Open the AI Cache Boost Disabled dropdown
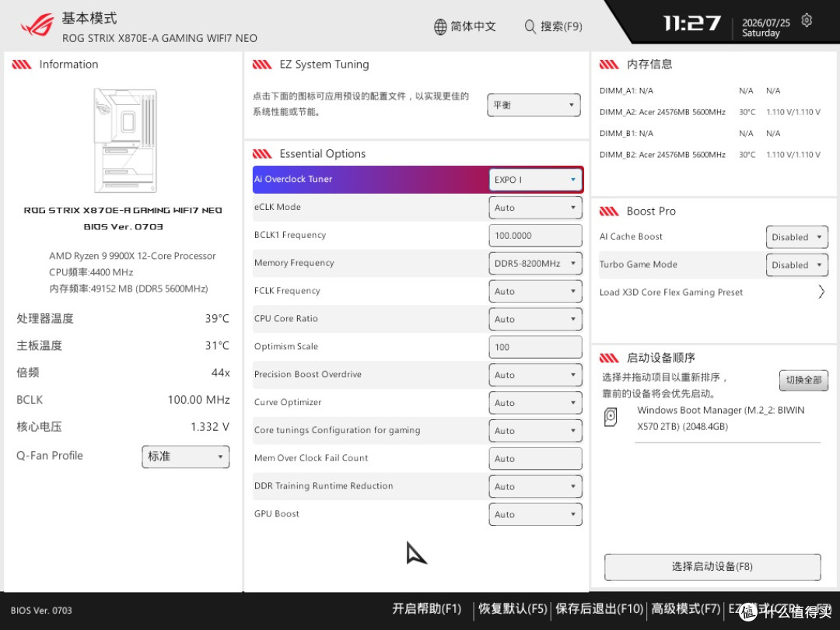840x630 pixels. coord(797,236)
